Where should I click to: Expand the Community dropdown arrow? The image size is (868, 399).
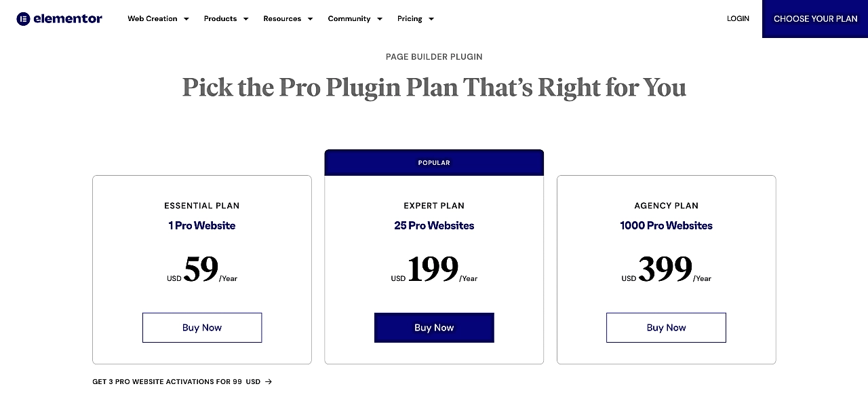click(380, 19)
